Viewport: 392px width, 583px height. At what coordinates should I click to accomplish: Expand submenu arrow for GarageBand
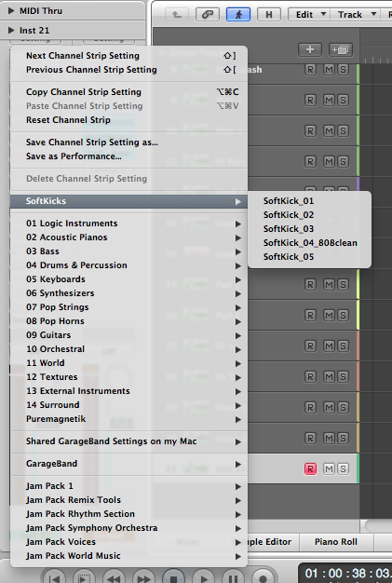(238, 464)
